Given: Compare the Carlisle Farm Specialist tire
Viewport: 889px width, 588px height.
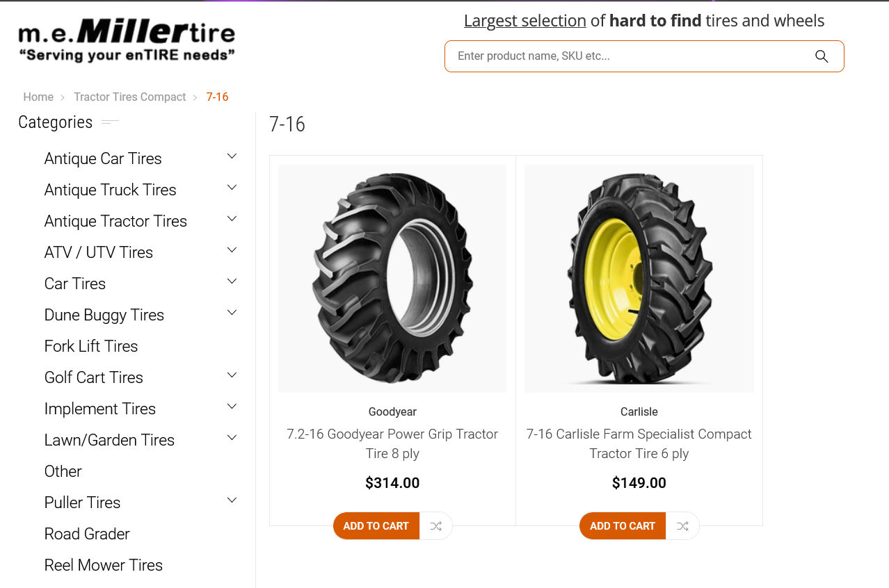Looking at the screenshot, I should 682,526.
